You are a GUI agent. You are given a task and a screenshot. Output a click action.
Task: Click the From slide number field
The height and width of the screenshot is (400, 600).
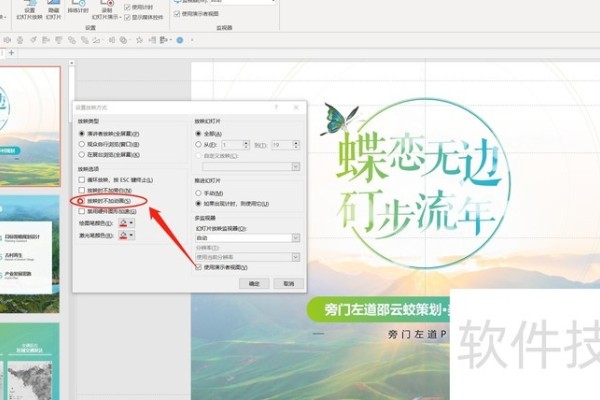pos(232,145)
